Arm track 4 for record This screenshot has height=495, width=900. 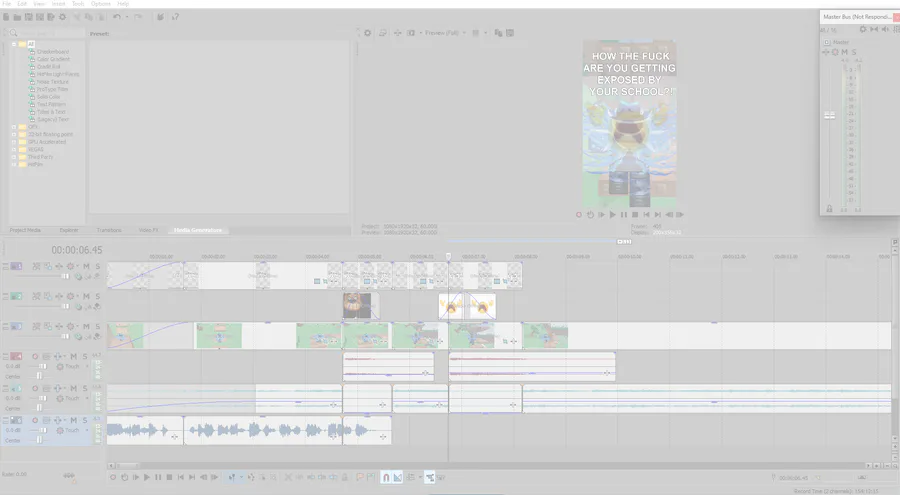[x=35, y=357]
